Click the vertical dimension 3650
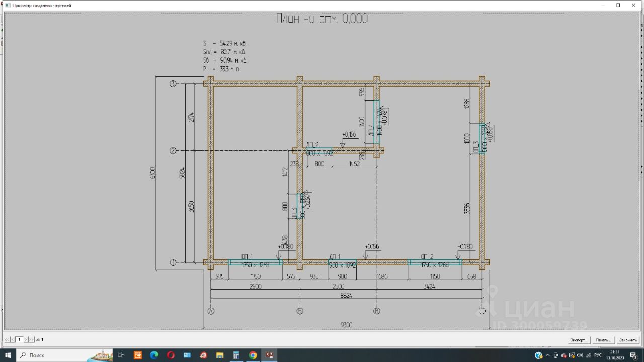644x362 pixels. [x=191, y=207]
